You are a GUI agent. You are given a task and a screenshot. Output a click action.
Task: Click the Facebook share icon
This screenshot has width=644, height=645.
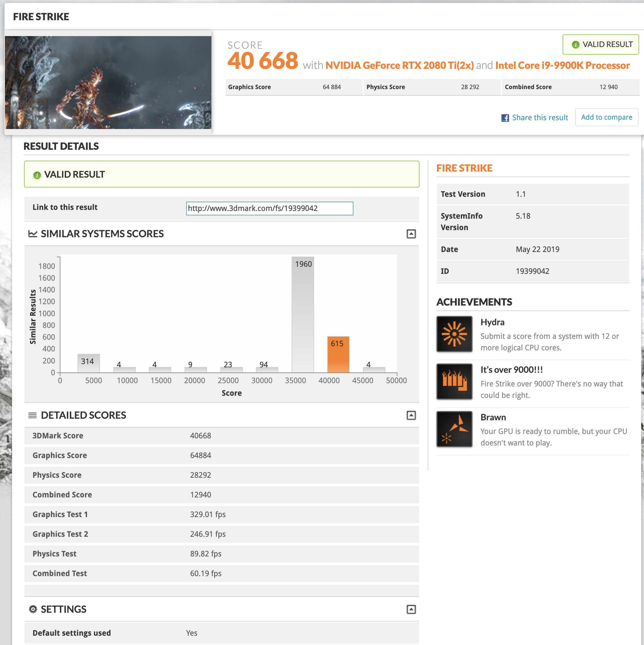click(x=505, y=118)
